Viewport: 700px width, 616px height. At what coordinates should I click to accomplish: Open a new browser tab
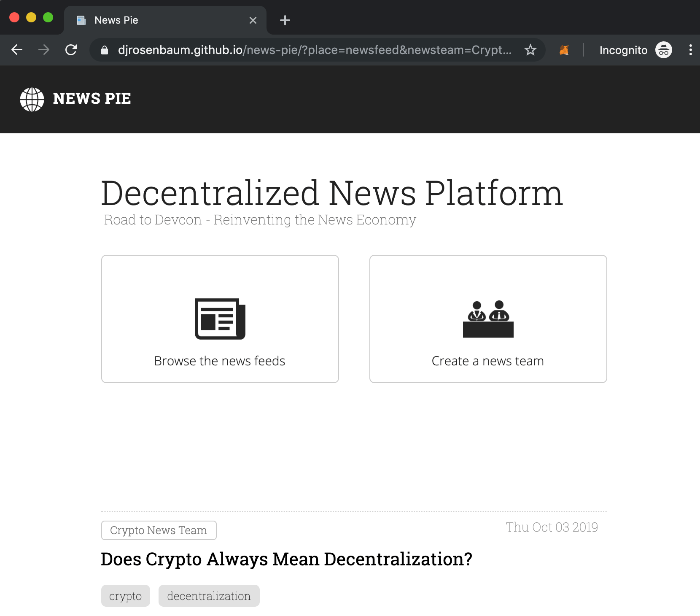pos(285,20)
